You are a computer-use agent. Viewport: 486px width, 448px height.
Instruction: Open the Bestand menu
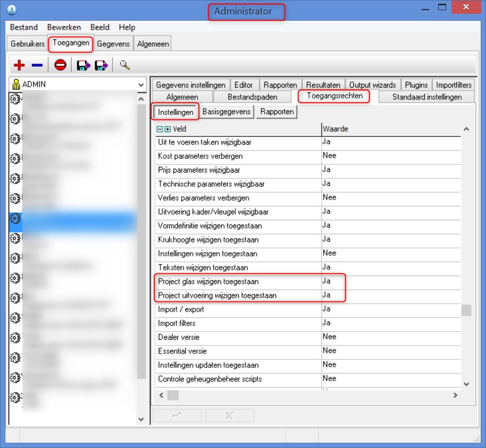coord(24,27)
